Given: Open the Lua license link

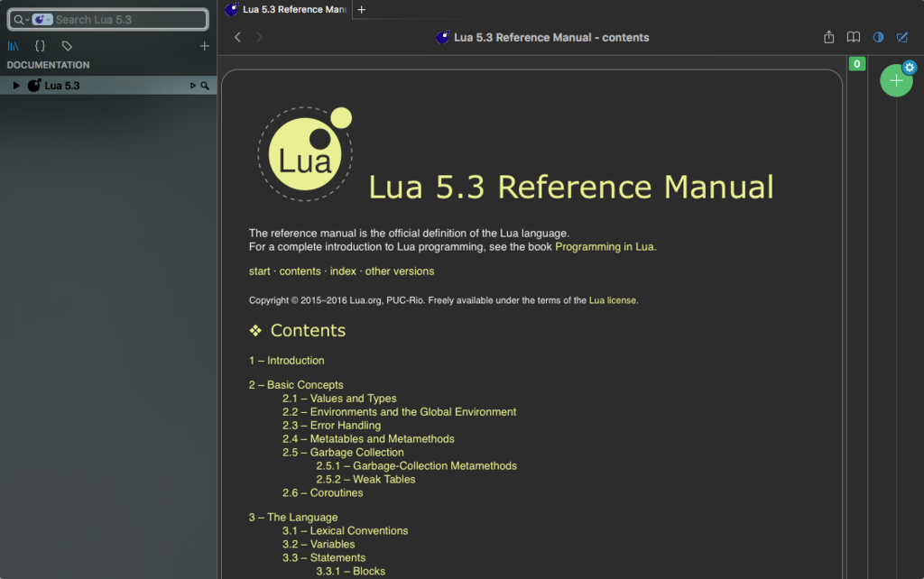Looking at the screenshot, I should pos(613,300).
